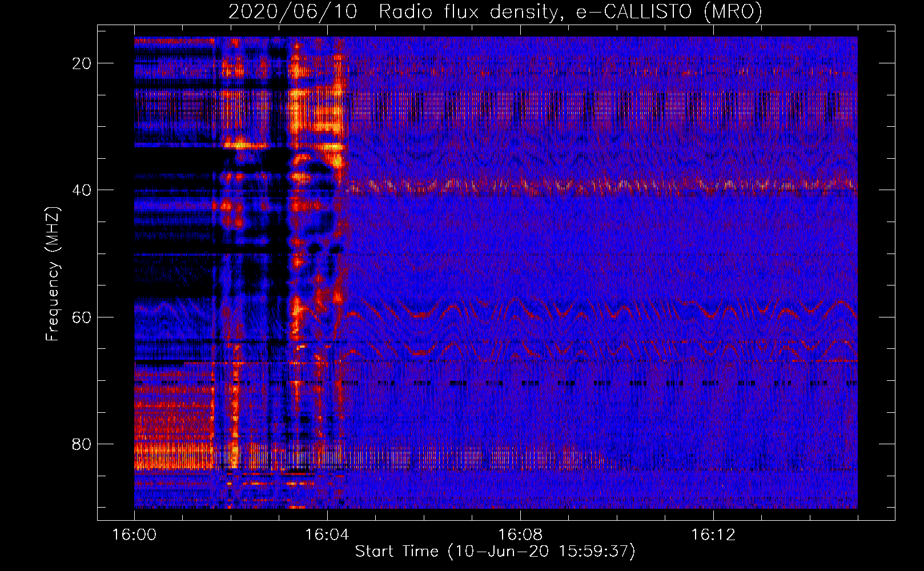Viewport: 924px width, 571px height.
Task: Click the 80 MHz frequency tick label
Action: [x=82, y=444]
